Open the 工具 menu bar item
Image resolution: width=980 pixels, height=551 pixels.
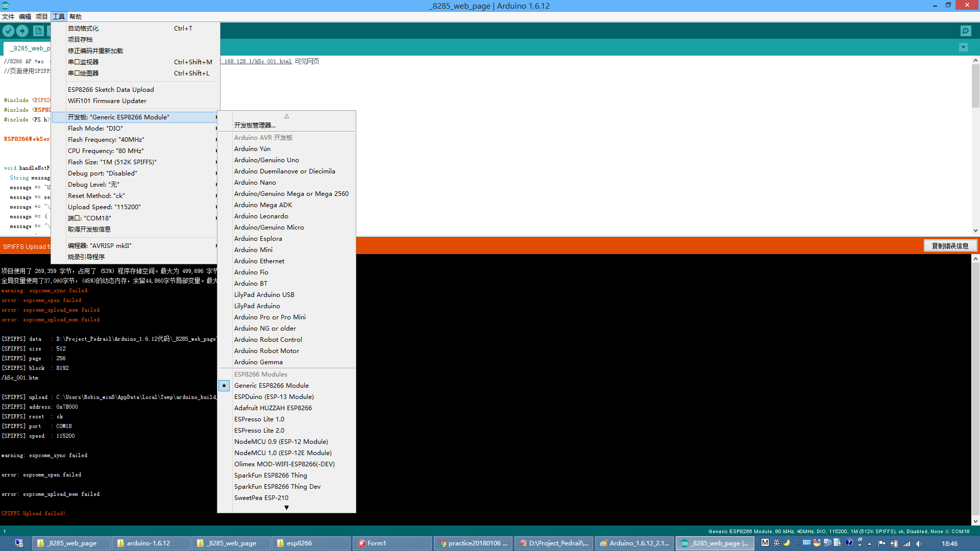point(59,17)
